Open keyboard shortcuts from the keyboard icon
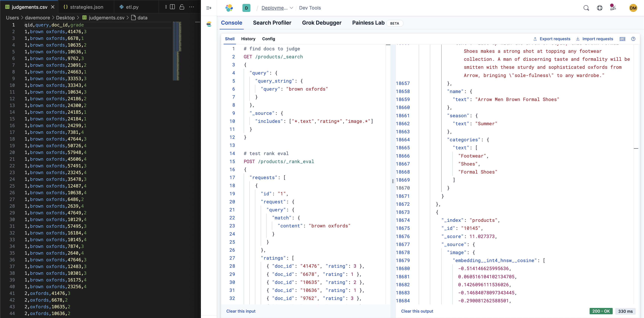Image resolution: width=644 pixels, height=318 pixels. pos(622,39)
